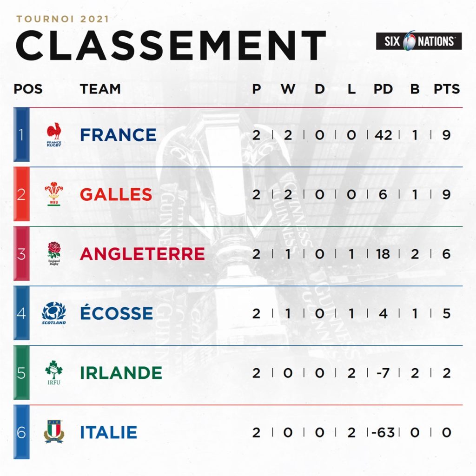Click the France Rugby rooster logo
Screen dimensions: 476x476
54,135
